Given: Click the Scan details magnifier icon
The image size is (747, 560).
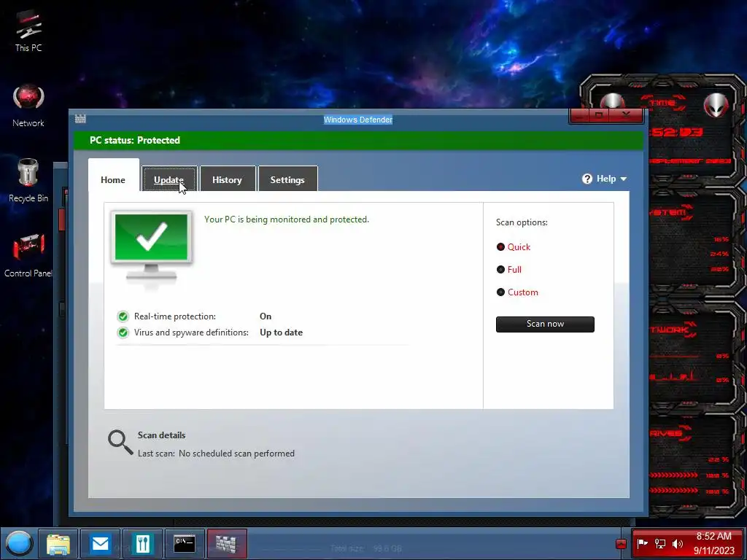Looking at the screenshot, I should tap(120, 443).
